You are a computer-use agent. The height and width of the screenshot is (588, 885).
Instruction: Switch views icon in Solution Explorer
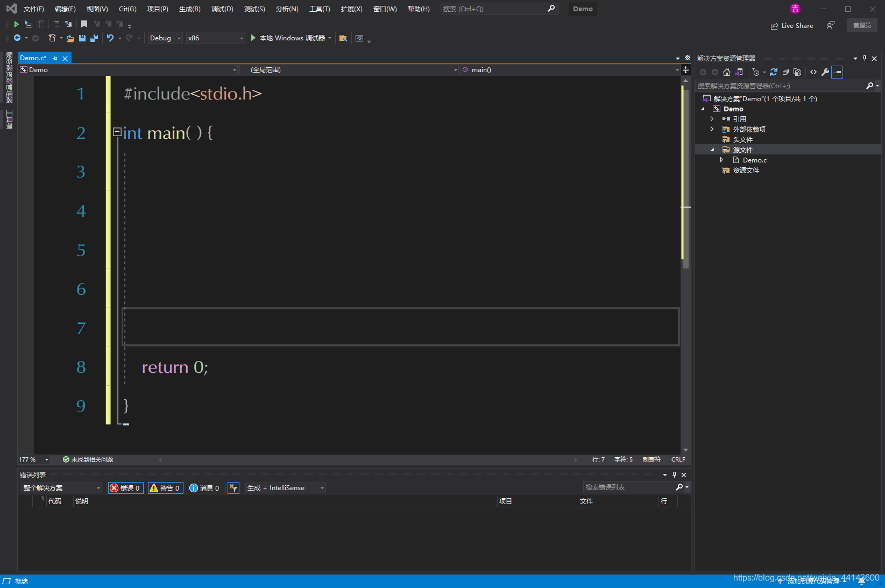[739, 72]
